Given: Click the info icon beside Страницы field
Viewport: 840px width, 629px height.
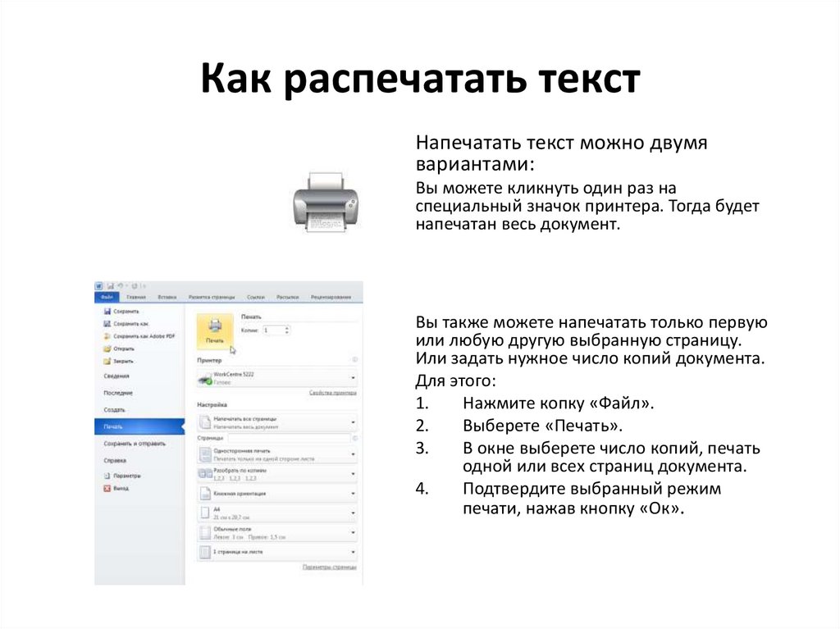Looking at the screenshot, I should pos(354,438).
